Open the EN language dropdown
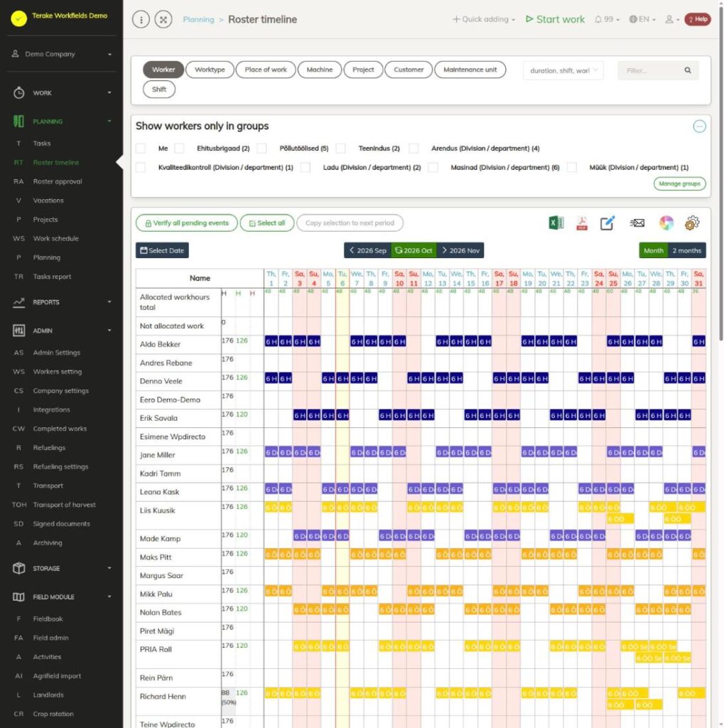Viewport: 724px width, 728px height. pos(642,19)
